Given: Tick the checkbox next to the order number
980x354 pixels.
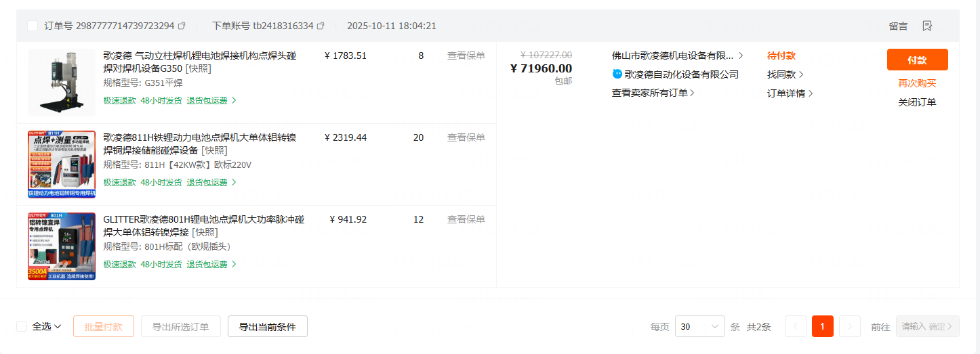Looking at the screenshot, I should (33, 26).
